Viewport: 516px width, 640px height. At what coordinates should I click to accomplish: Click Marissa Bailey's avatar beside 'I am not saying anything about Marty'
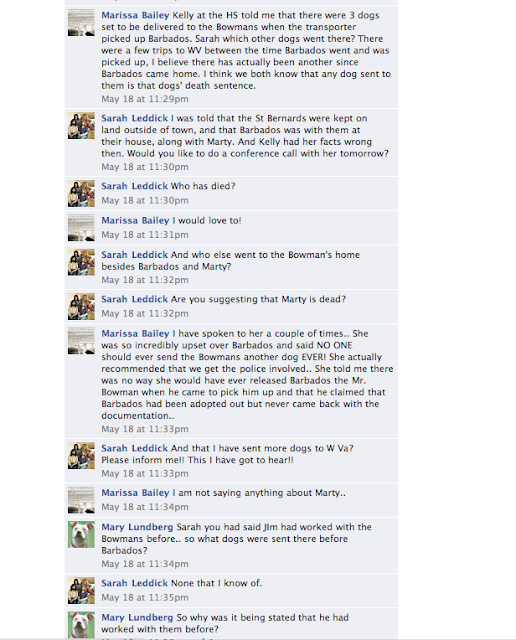point(81,500)
